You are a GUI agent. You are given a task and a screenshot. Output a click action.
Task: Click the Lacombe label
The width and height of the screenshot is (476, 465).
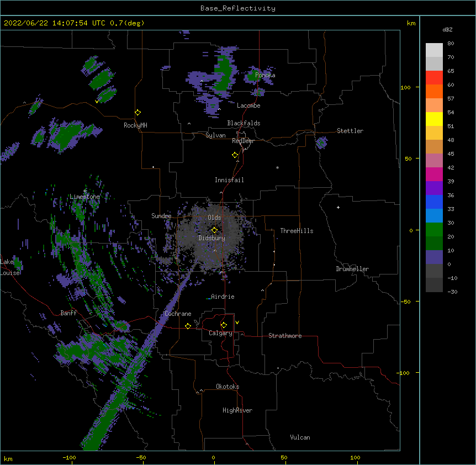point(248,105)
